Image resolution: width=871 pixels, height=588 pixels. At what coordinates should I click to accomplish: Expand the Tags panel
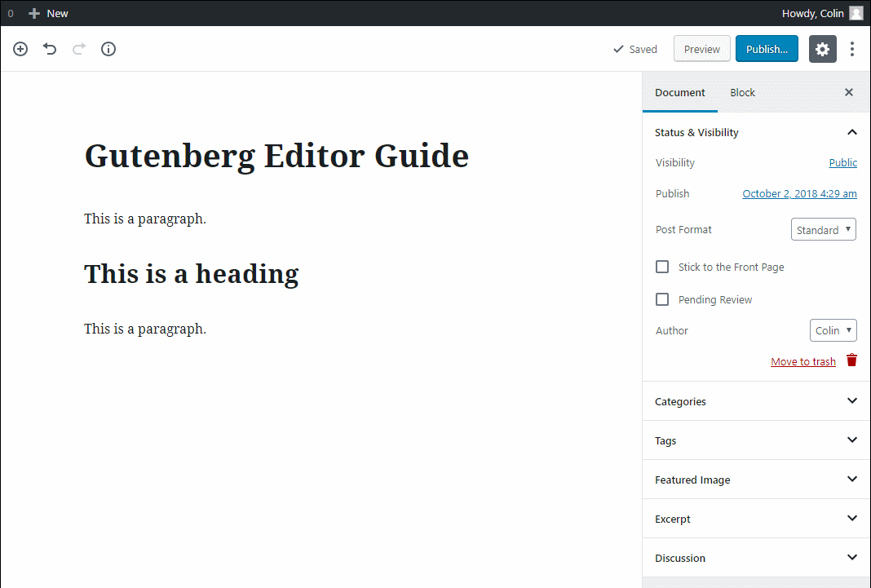pyautogui.click(x=756, y=440)
